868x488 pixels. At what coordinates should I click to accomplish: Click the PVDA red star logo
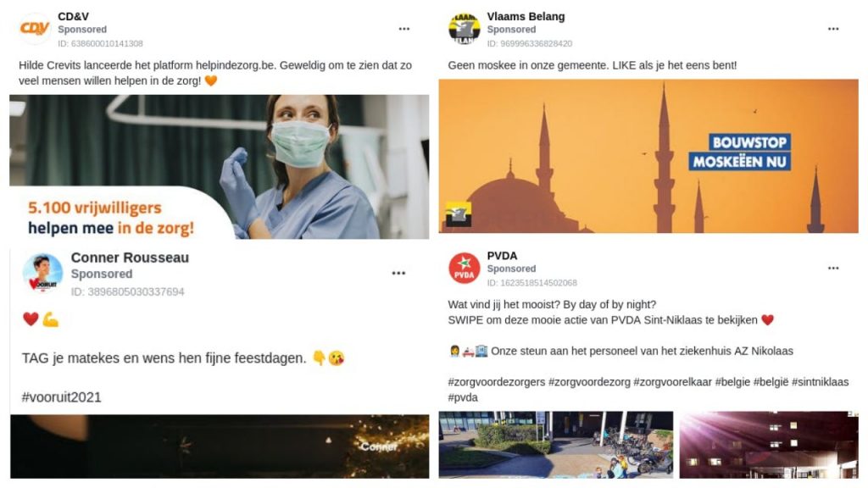tap(464, 268)
